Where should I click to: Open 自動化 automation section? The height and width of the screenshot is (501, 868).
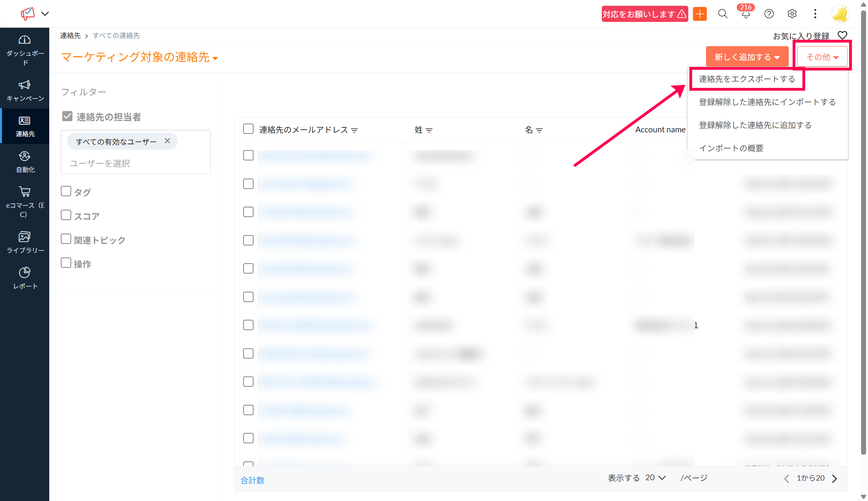pyautogui.click(x=25, y=162)
